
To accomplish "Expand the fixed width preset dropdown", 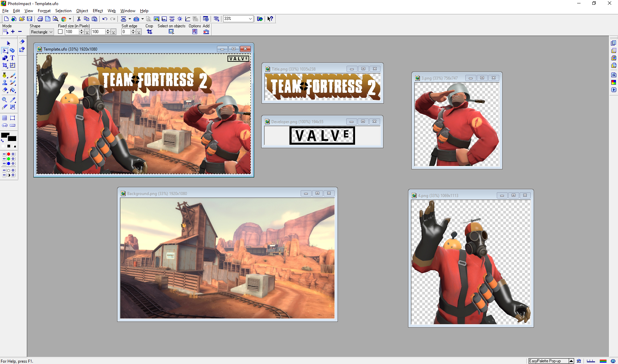I will [87, 32].
